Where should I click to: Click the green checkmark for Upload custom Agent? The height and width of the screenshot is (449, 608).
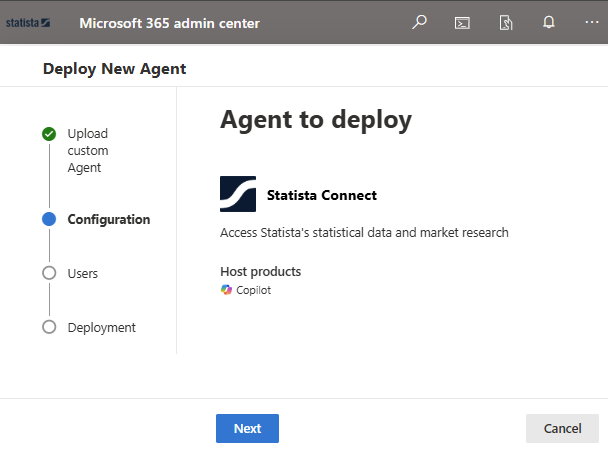(49, 134)
